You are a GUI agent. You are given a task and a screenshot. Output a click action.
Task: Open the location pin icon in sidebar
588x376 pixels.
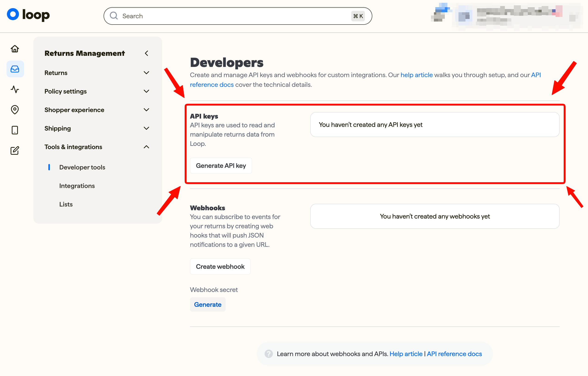coord(15,110)
